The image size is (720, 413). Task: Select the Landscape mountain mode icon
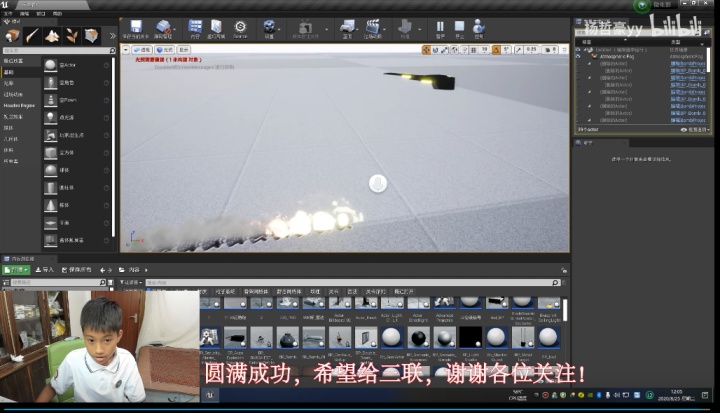coord(52,36)
